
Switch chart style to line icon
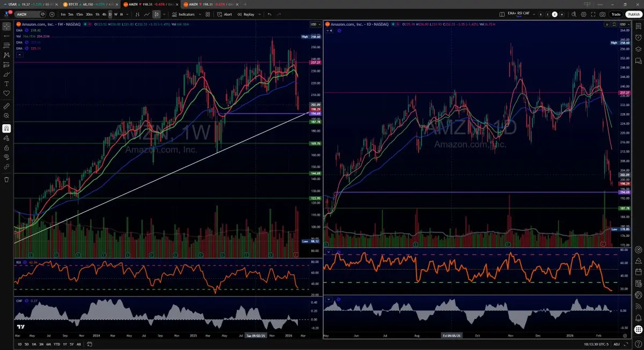click(x=147, y=13)
